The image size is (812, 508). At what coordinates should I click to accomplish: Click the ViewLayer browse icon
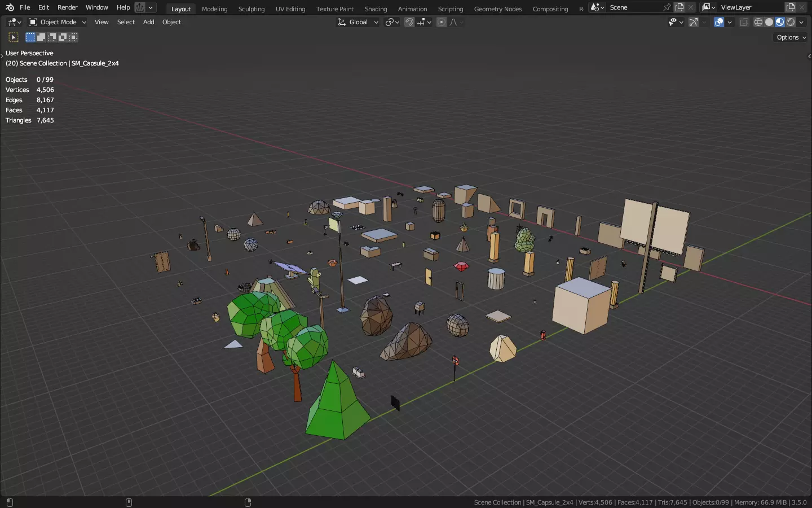pos(709,7)
